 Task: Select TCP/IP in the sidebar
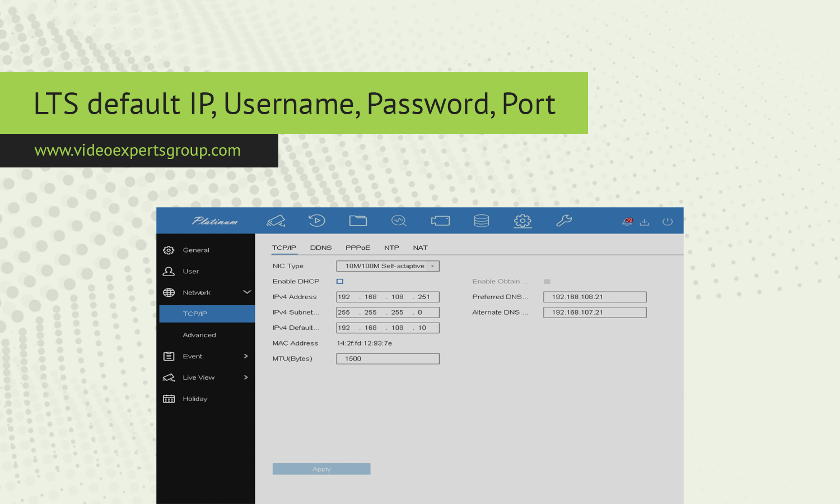[x=207, y=314]
